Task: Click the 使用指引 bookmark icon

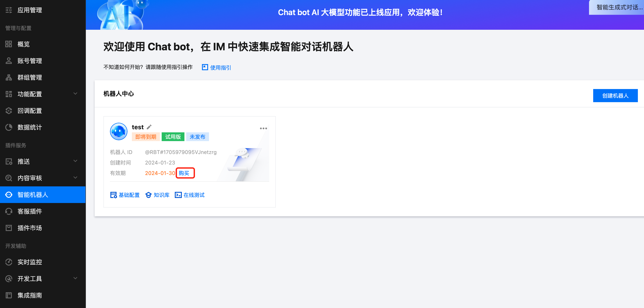Action: (x=205, y=67)
